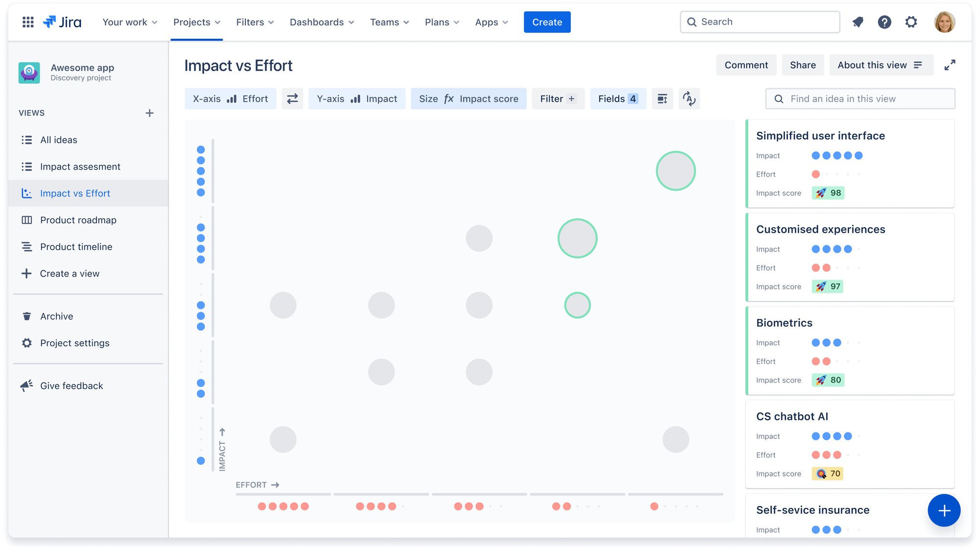The height and width of the screenshot is (551, 980).
Task: Open the view layout settings icon
Action: click(662, 99)
